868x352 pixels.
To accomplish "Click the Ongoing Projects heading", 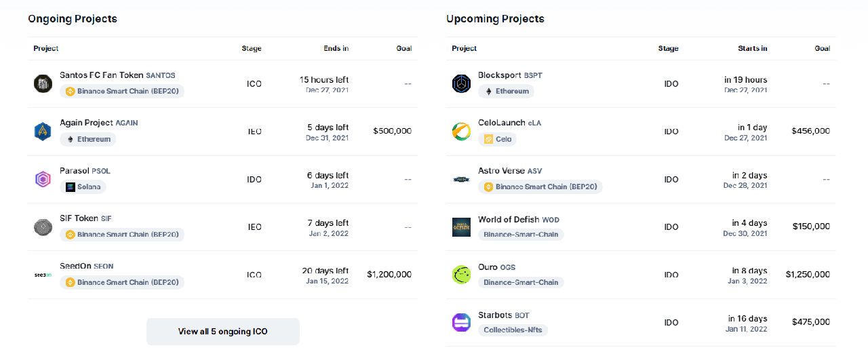I will [73, 18].
